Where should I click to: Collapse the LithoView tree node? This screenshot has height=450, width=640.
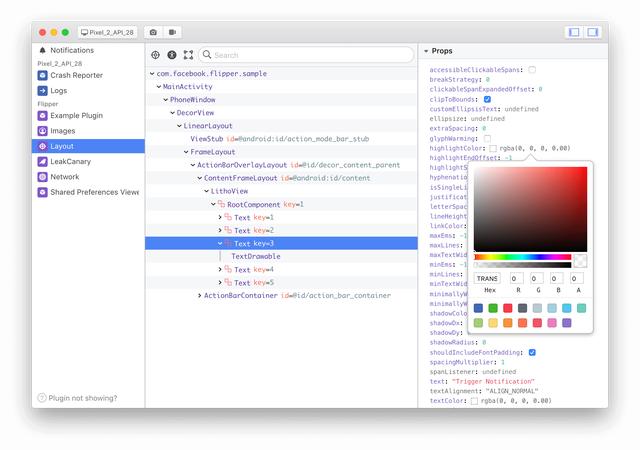[x=207, y=191]
